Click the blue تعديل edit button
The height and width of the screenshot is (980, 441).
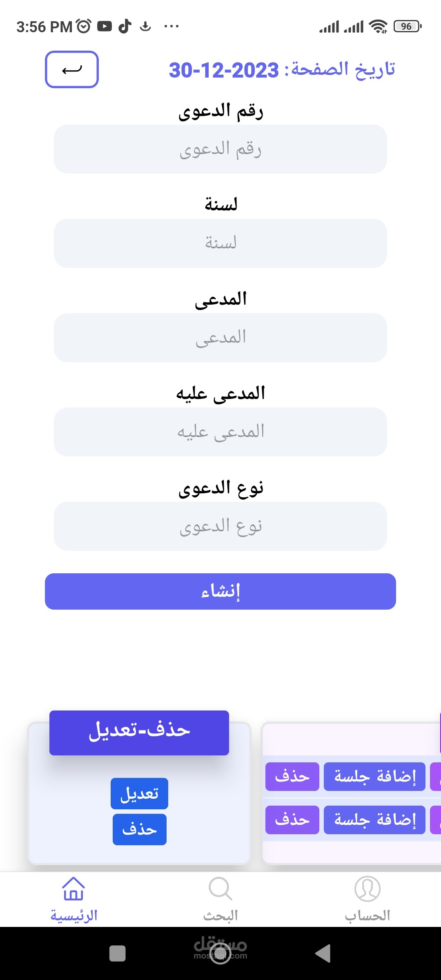tap(139, 793)
